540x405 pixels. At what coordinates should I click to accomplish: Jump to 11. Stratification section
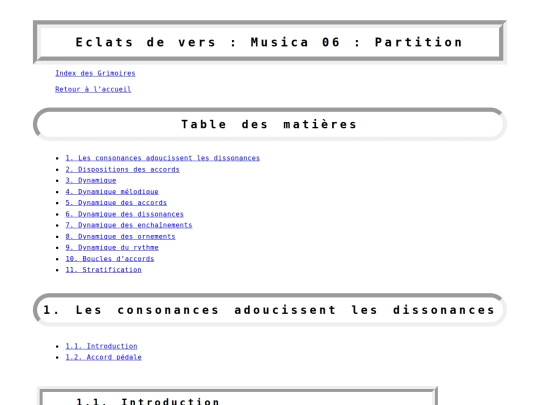coord(104,270)
